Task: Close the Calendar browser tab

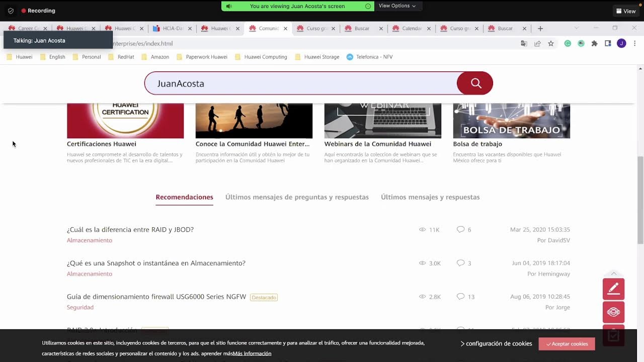Action: click(x=429, y=29)
